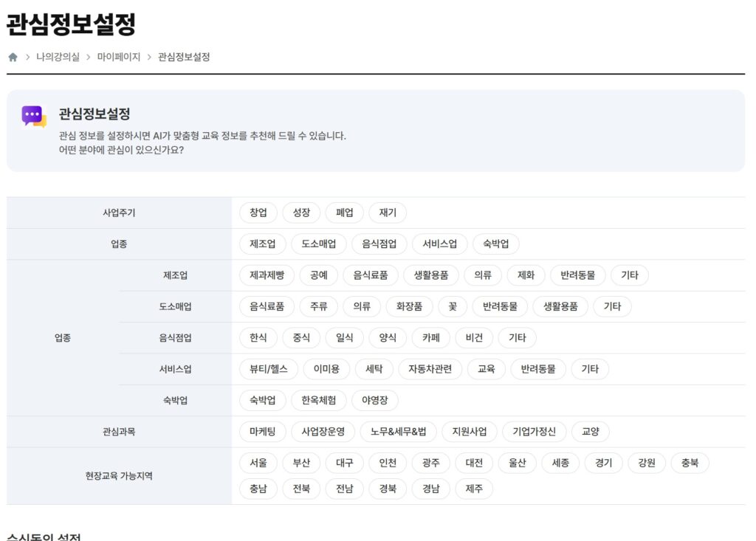Select 세종 region chip
The height and width of the screenshot is (541, 756).
click(x=560, y=463)
